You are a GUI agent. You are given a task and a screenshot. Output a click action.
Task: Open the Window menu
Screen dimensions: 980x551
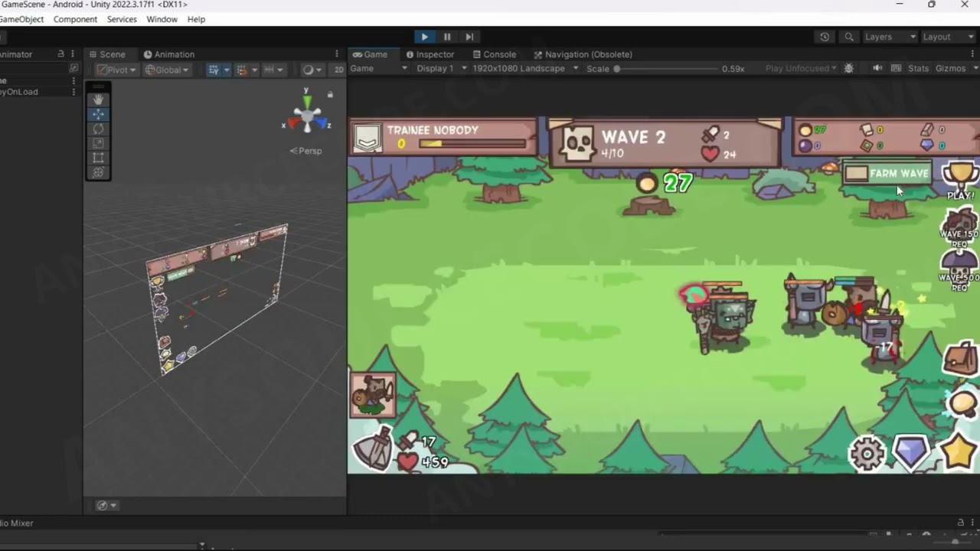click(x=162, y=19)
